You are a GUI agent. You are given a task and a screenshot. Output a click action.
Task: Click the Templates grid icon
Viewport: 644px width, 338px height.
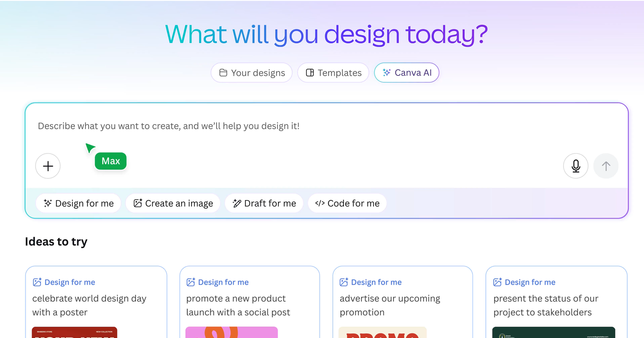pyautogui.click(x=310, y=72)
